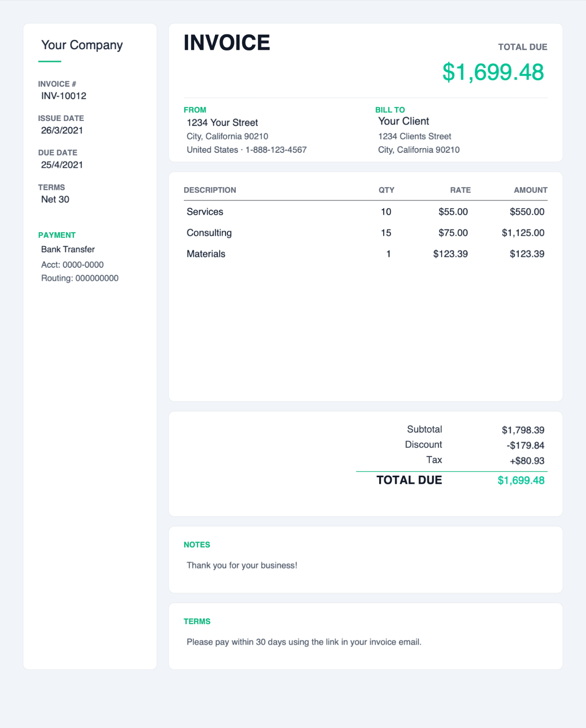
Task: Click the $123.39 rate for Materials
Action: [x=451, y=254]
